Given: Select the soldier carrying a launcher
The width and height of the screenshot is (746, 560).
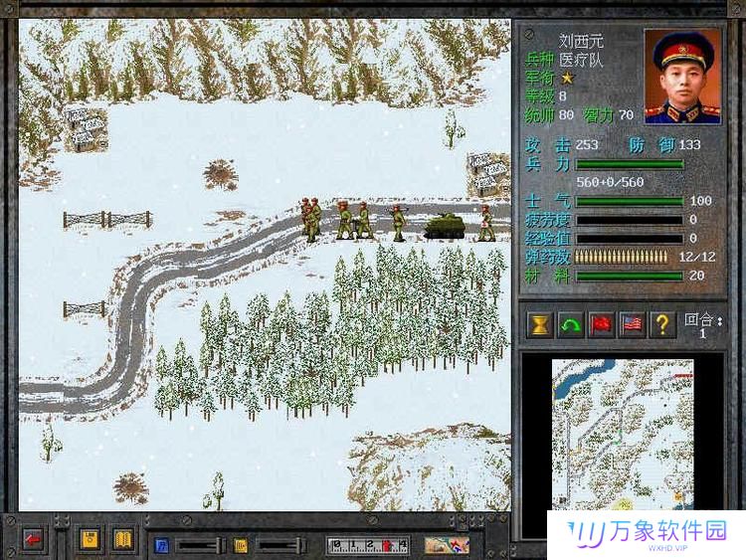Looking at the screenshot, I should click(x=398, y=222).
